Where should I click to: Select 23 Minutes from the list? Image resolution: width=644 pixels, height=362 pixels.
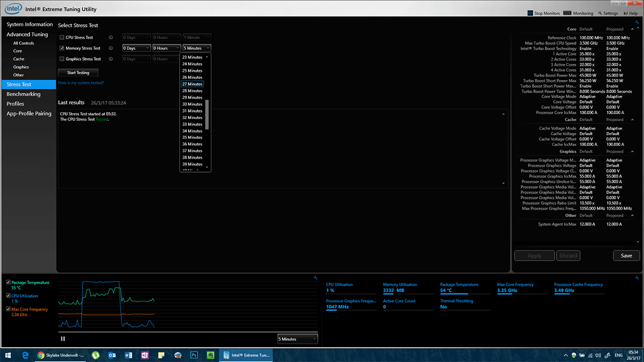(x=193, y=57)
